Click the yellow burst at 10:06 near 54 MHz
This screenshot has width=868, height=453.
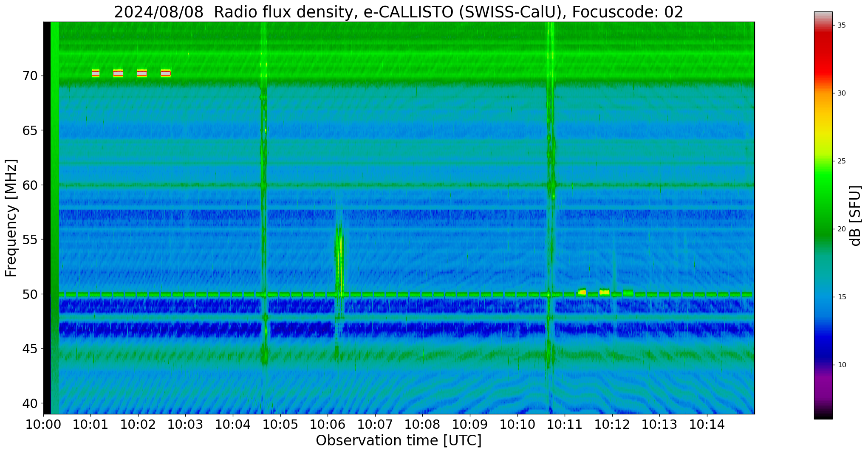(339, 255)
